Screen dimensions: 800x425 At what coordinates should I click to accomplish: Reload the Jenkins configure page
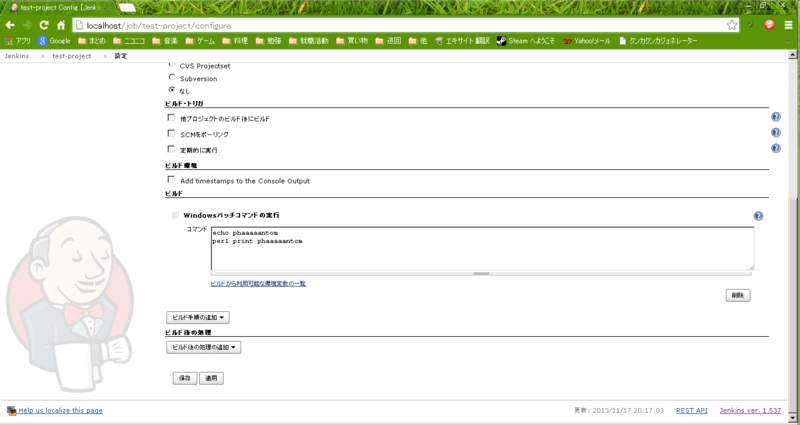(x=44, y=25)
